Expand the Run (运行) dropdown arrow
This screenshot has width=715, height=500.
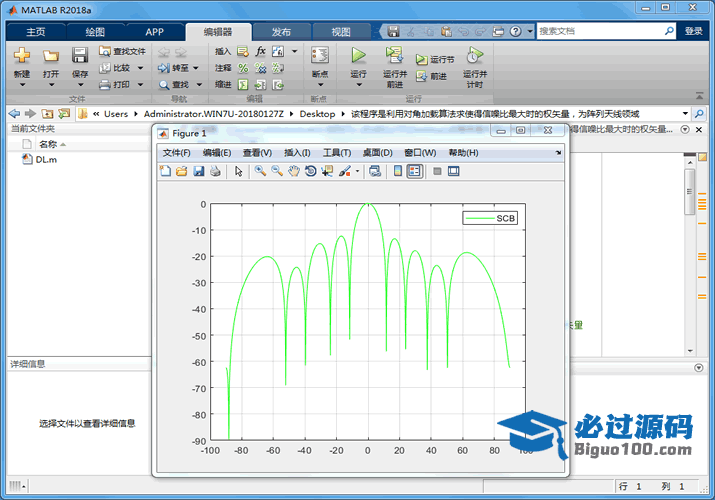(359, 85)
